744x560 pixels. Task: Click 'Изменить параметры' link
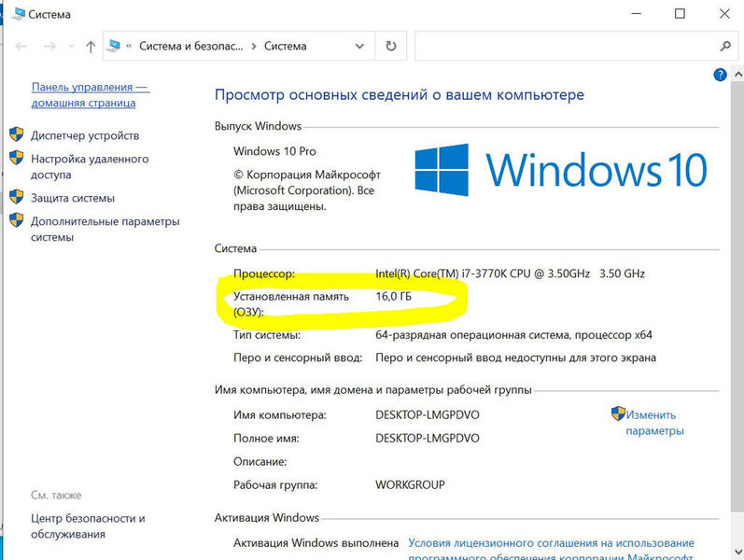click(x=654, y=423)
